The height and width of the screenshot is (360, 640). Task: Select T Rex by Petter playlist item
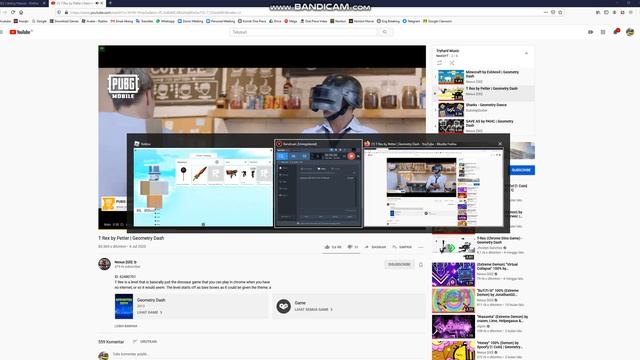[484, 93]
